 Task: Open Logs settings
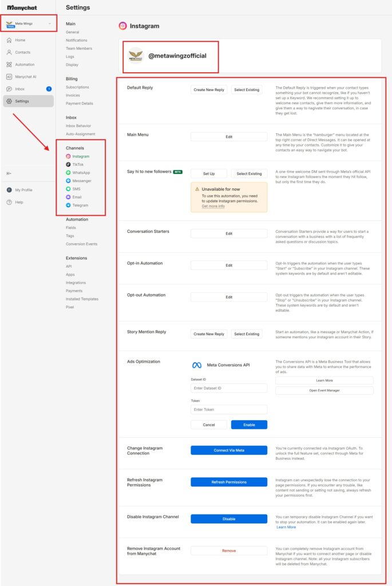click(x=70, y=57)
